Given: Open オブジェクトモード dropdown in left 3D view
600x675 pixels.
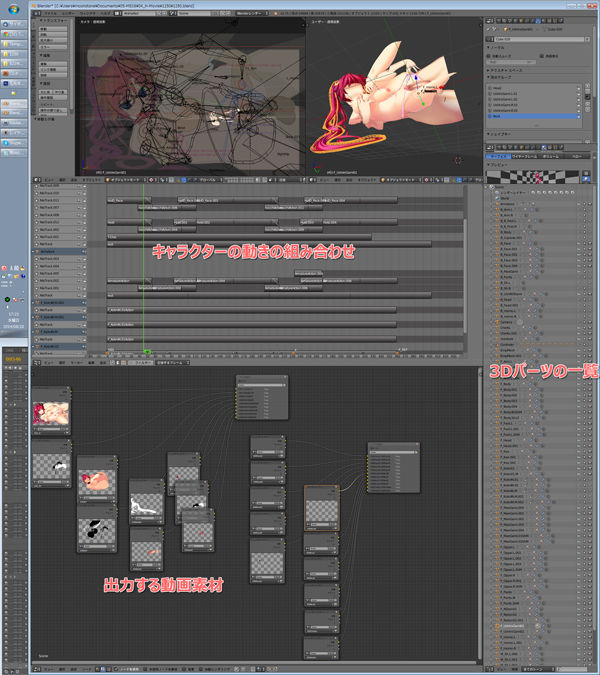Looking at the screenshot, I should (126, 180).
